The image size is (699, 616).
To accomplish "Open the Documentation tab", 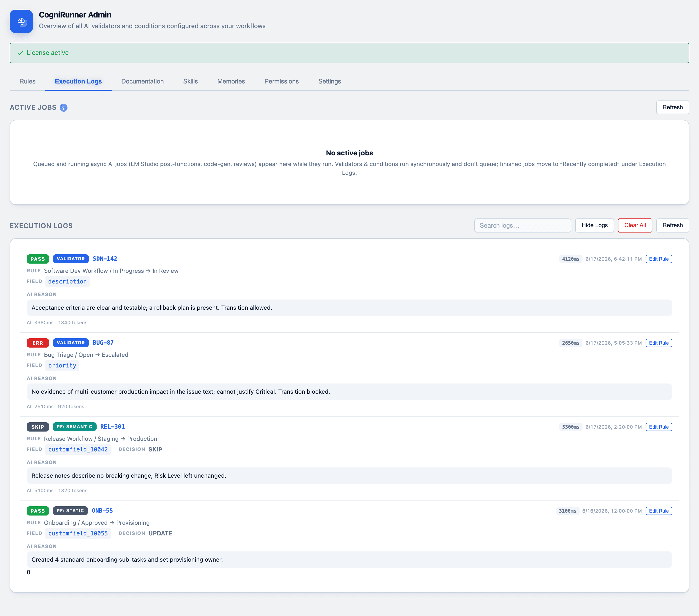I will coord(142,81).
